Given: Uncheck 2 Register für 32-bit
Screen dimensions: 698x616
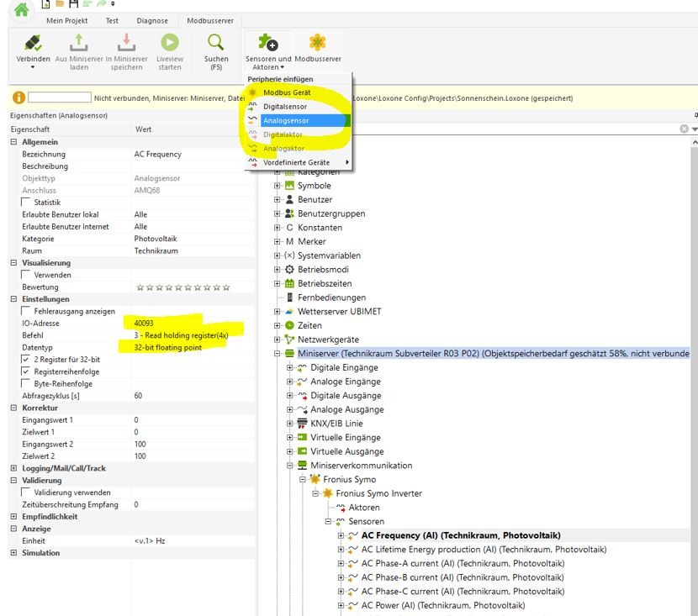Looking at the screenshot, I should pos(26,359).
